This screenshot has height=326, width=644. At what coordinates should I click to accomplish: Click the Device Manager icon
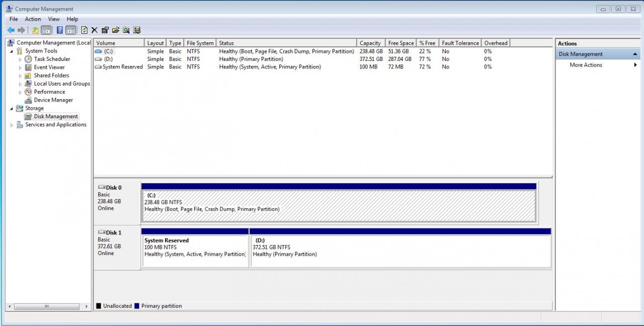click(28, 100)
